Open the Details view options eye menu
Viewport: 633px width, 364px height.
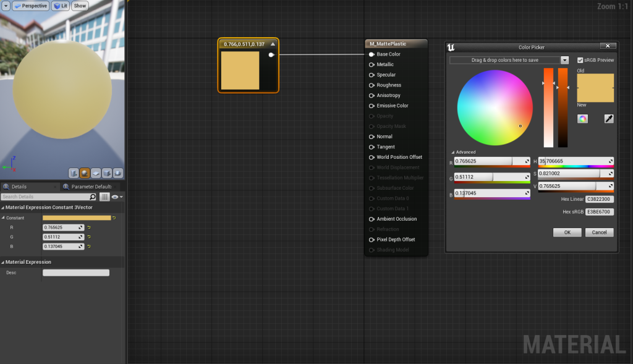click(116, 197)
